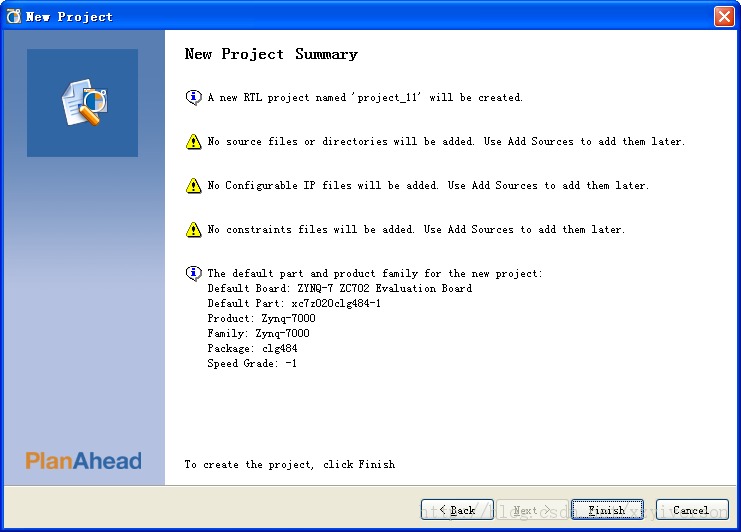This screenshot has width=741, height=532.
Task: Click the Speed Grade -1 line
Action: pos(252,363)
